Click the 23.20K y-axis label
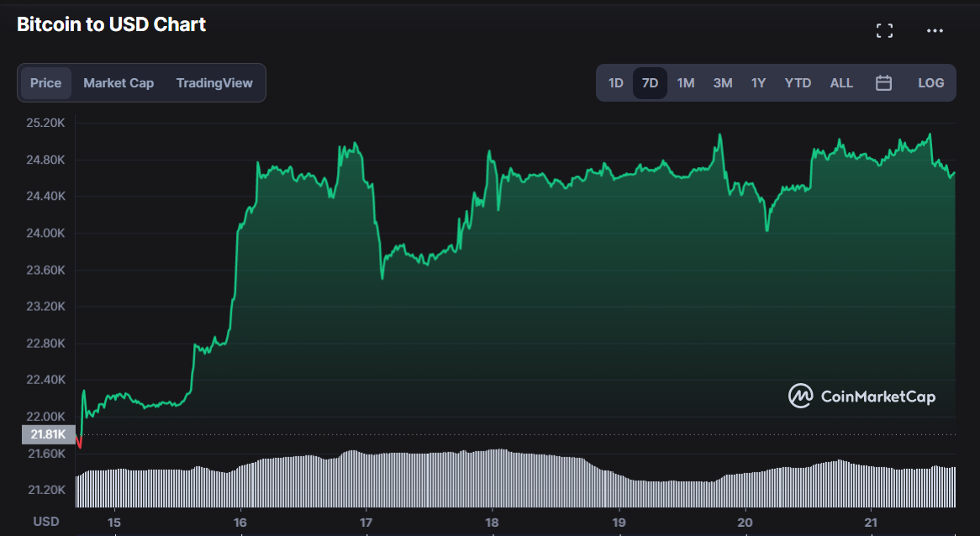The height and width of the screenshot is (536, 980). pyautogui.click(x=45, y=306)
